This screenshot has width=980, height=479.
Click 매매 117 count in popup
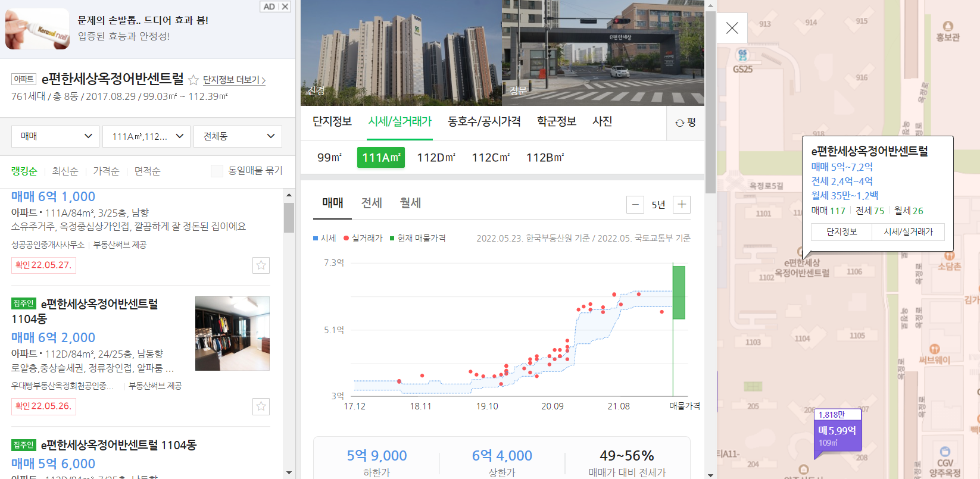coord(828,211)
